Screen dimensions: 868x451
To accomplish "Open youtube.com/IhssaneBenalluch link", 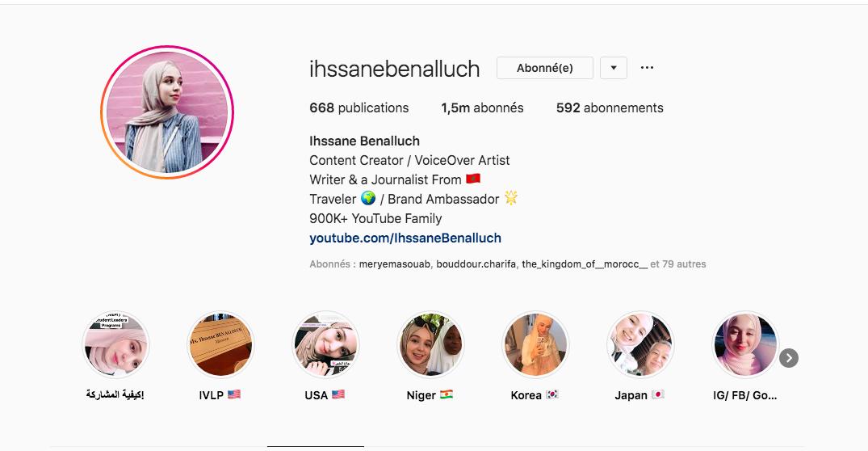I will [x=405, y=238].
